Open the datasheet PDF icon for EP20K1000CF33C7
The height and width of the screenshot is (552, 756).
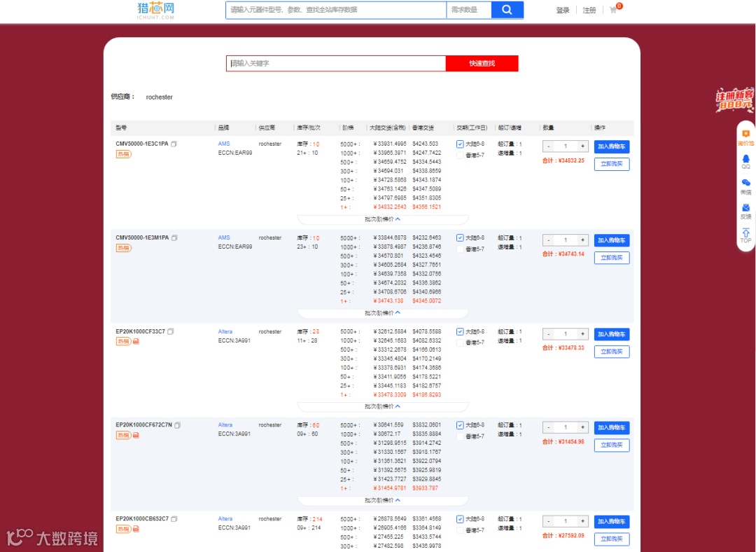[136, 341]
